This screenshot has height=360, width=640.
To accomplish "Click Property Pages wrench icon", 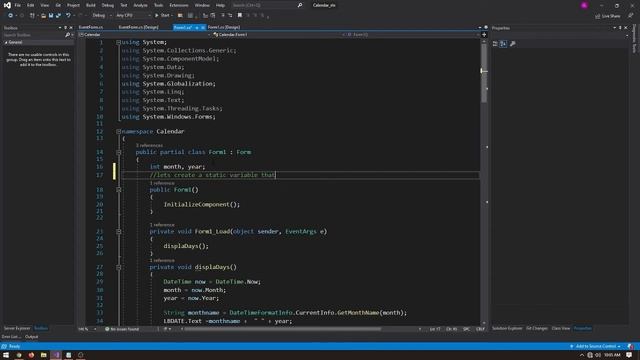I will coord(513,44).
